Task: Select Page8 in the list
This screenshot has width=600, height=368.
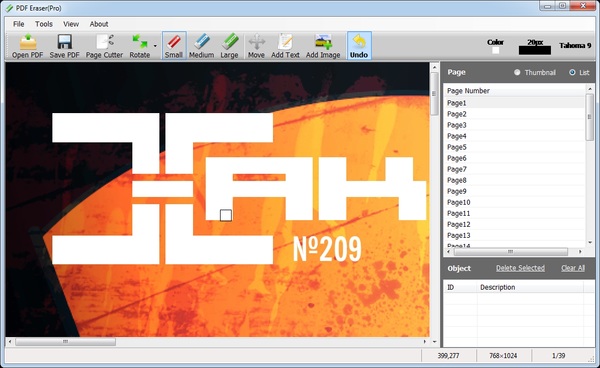Action: pos(514,180)
